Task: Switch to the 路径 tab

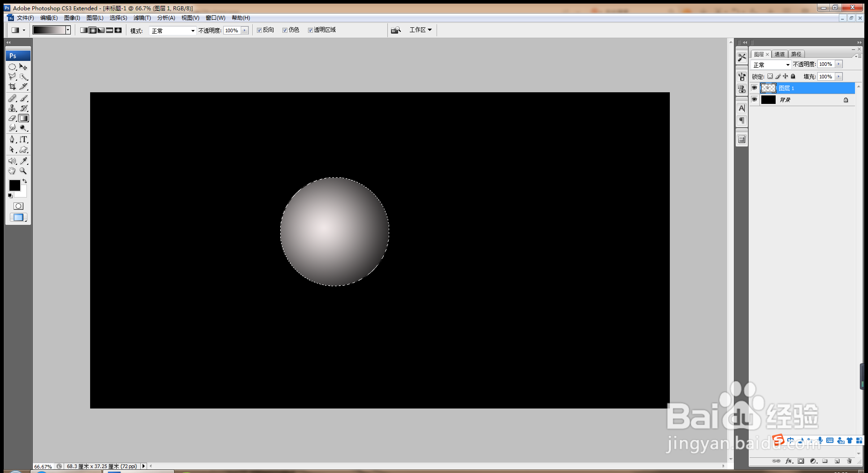Action: point(796,54)
